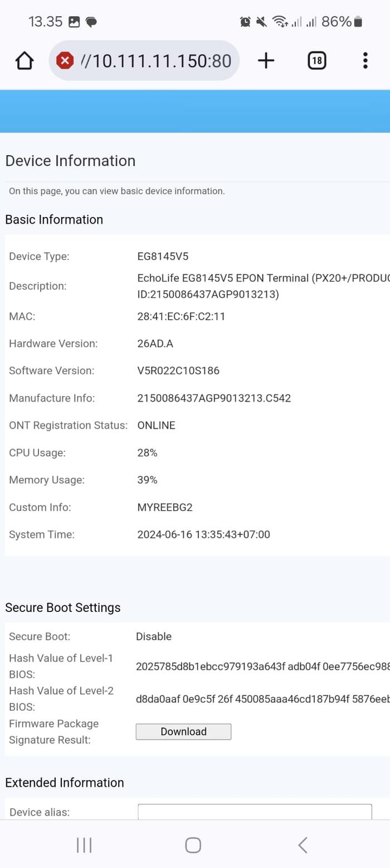Tap the address bar showing 10.111.11.150
Viewport: 390px width, 868px height.
tap(156, 60)
